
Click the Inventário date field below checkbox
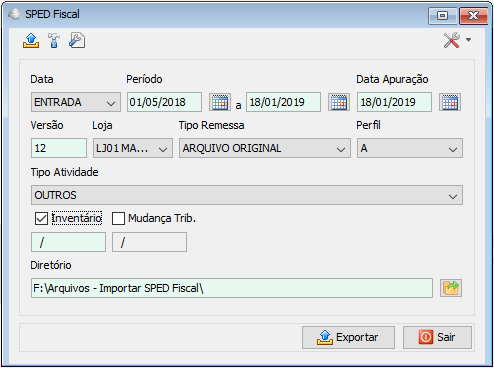(68, 242)
